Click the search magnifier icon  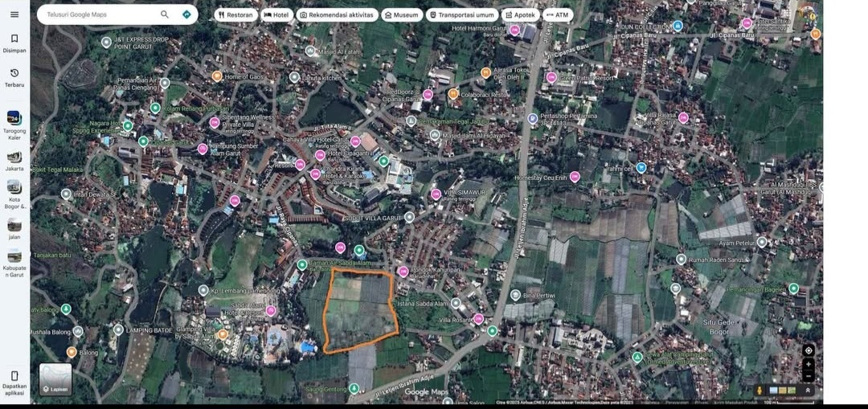[x=165, y=14]
